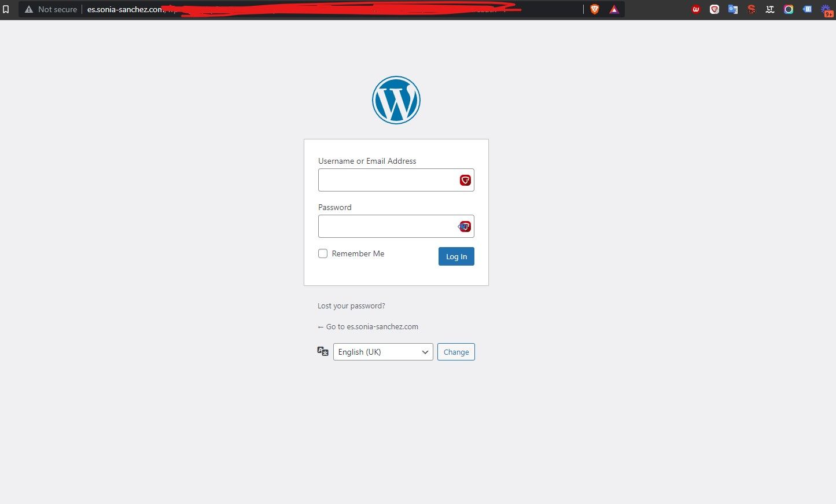This screenshot has height=504, width=836.
Task: Follow Go to es.sonia-sanchez.com link
Action: click(368, 326)
